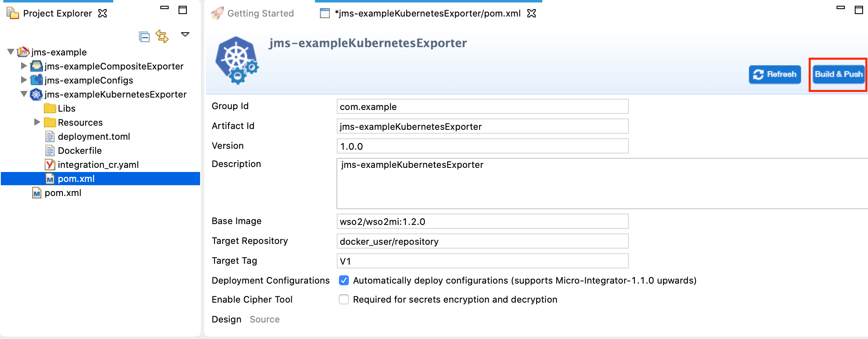Click the jms-exampleConfigs project icon
The height and width of the screenshot is (339, 868).
[x=37, y=80]
